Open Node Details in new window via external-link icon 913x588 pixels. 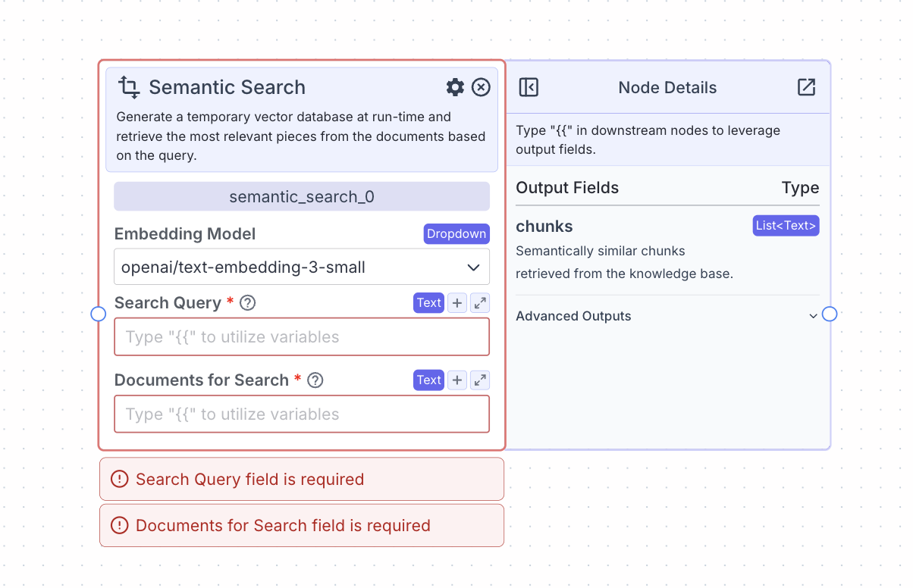(806, 87)
